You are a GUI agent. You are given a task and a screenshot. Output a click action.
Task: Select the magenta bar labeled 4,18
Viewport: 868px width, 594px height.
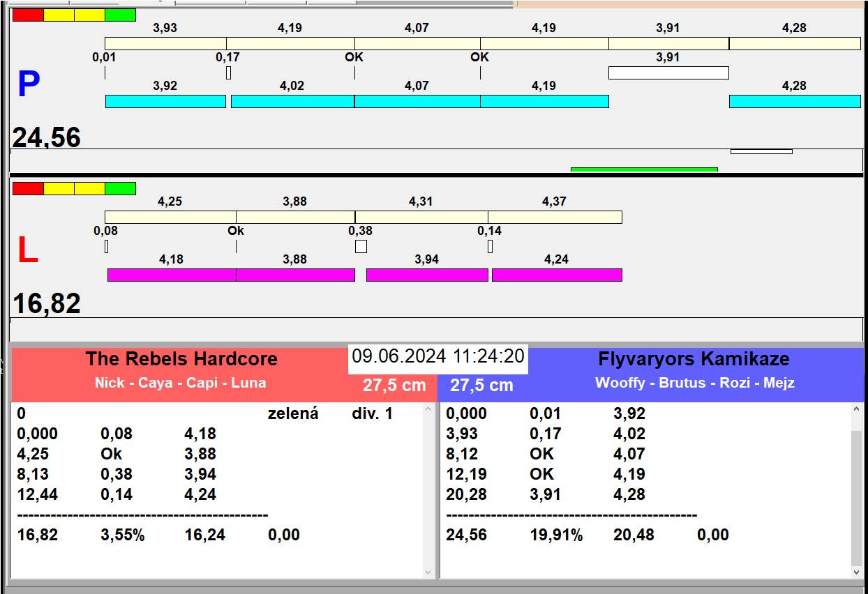coord(172,275)
